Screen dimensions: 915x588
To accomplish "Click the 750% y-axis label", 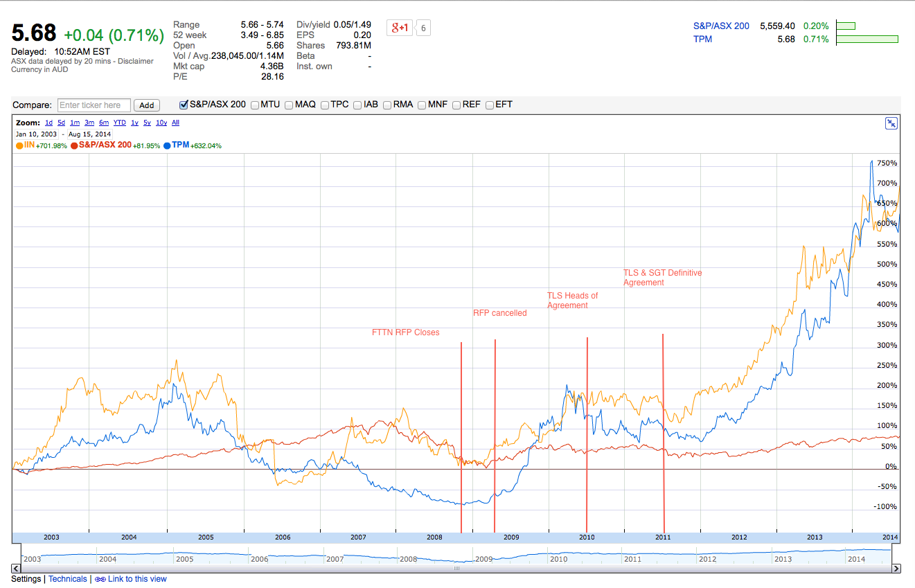I will point(887,163).
